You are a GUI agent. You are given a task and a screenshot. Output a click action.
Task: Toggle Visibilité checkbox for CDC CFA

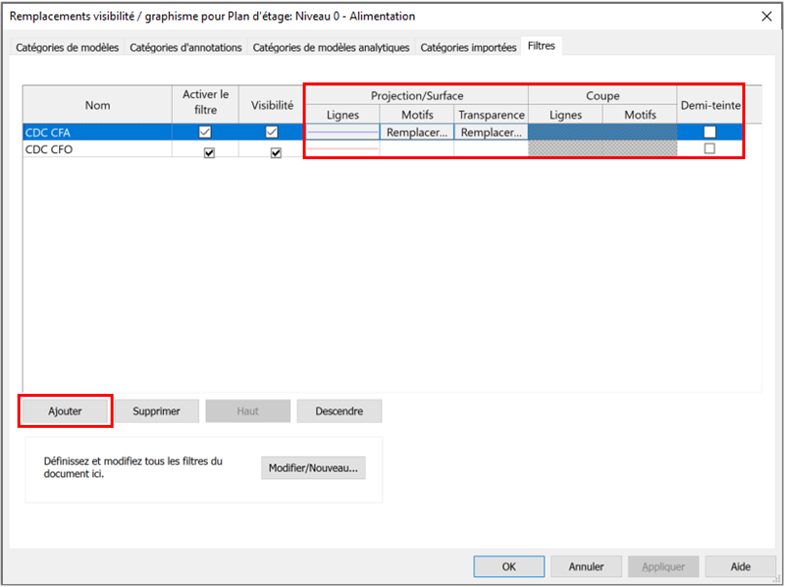point(271,132)
